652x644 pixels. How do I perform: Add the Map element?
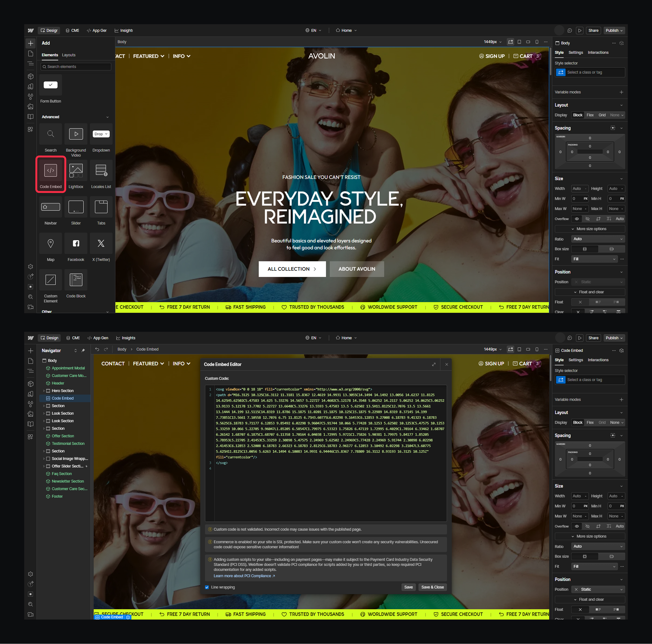[51, 244]
